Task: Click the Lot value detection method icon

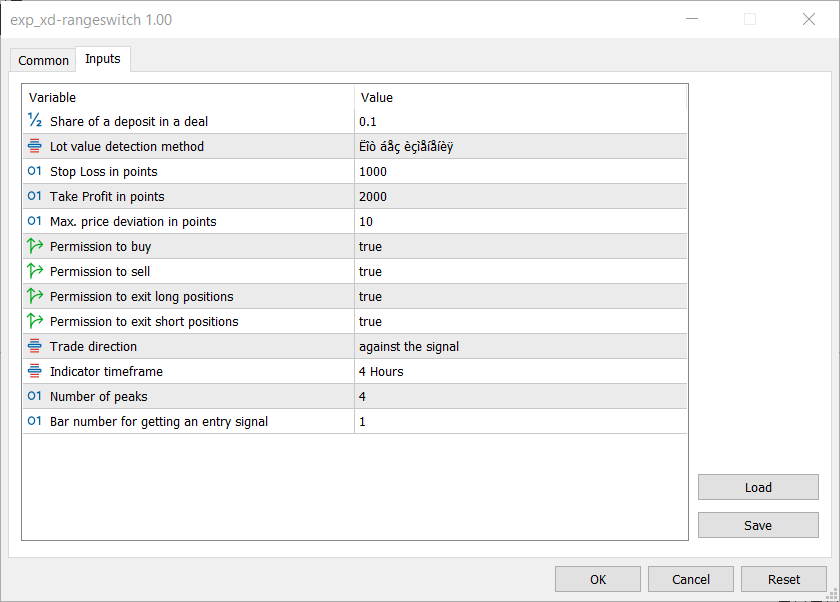Action: pos(35,146)
